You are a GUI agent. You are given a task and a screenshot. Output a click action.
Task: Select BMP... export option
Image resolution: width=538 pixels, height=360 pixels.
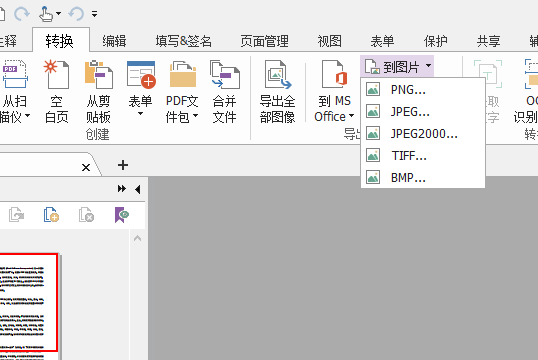coord(423,177)
